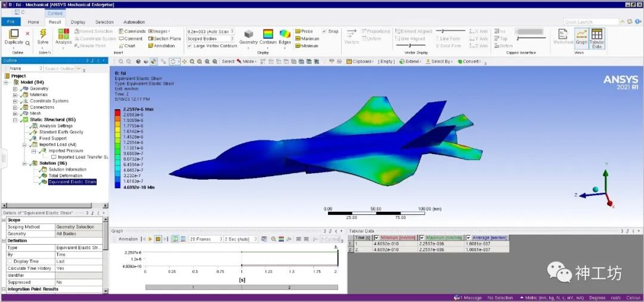Viewport: 644px width, 302px height.
Task: Open the Clipboard menu in graphics toolbar
Action: click(x=360, y=61)
